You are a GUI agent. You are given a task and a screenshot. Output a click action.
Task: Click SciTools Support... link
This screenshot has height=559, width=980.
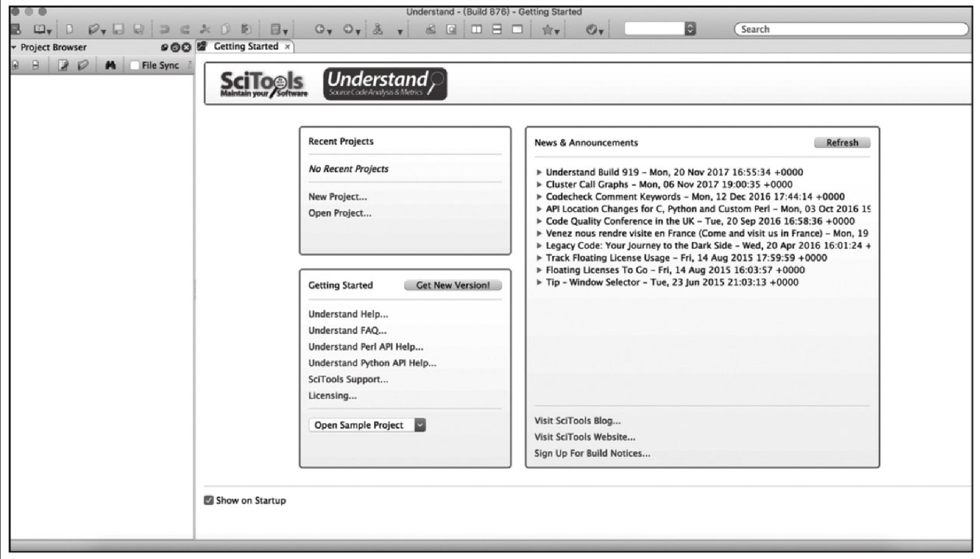348,379
